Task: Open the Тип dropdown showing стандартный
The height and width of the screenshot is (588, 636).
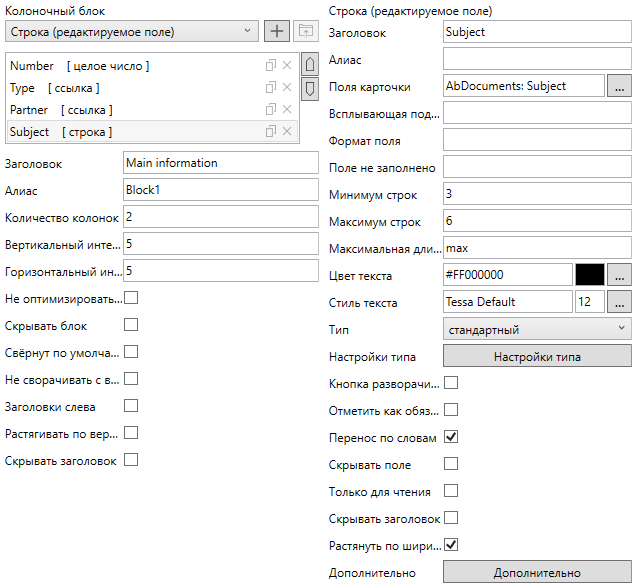Action: tap(537, 329)
